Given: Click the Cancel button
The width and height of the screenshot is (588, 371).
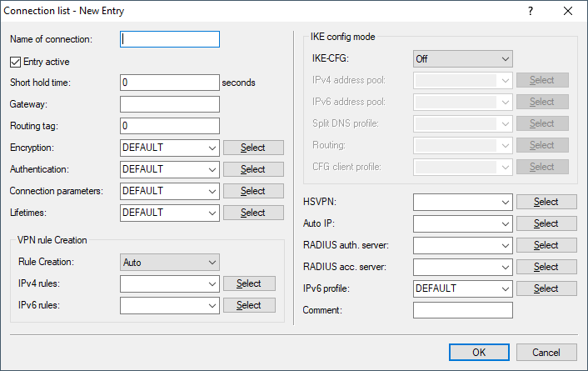Looking at the screenshot, I should click(546, 353).
